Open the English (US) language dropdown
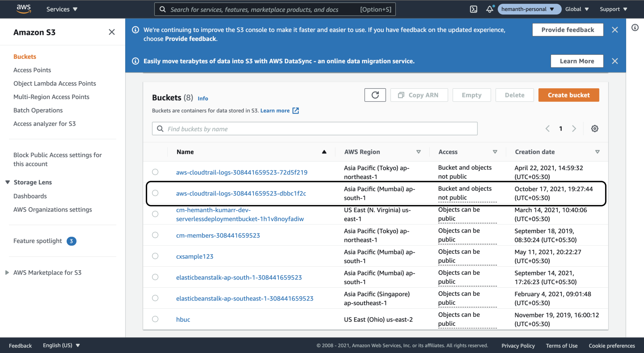 (61, 345)
